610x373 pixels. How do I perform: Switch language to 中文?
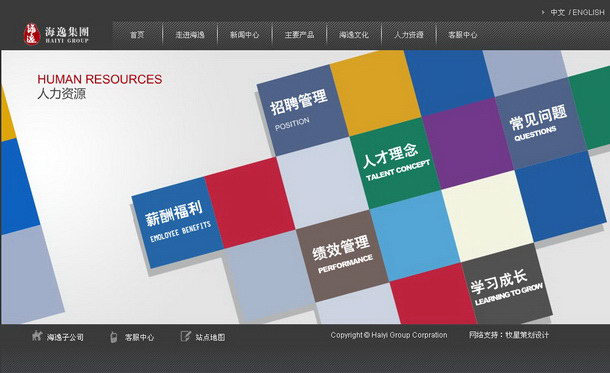coord(557,12)
